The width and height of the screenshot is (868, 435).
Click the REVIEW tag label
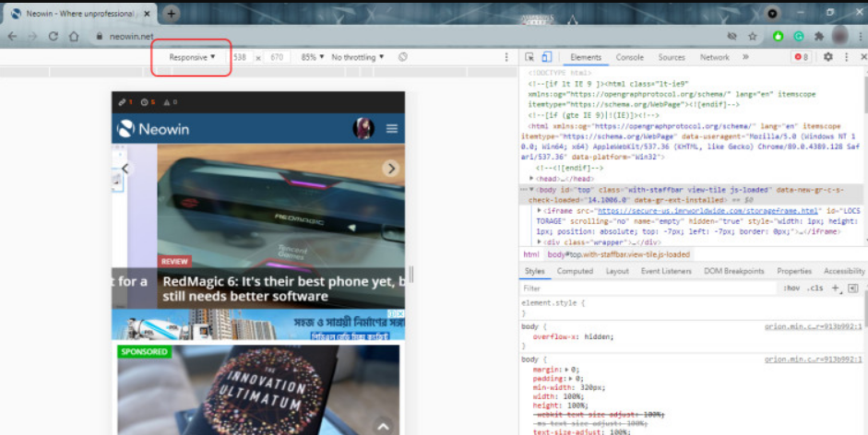[x=174, y=261]
